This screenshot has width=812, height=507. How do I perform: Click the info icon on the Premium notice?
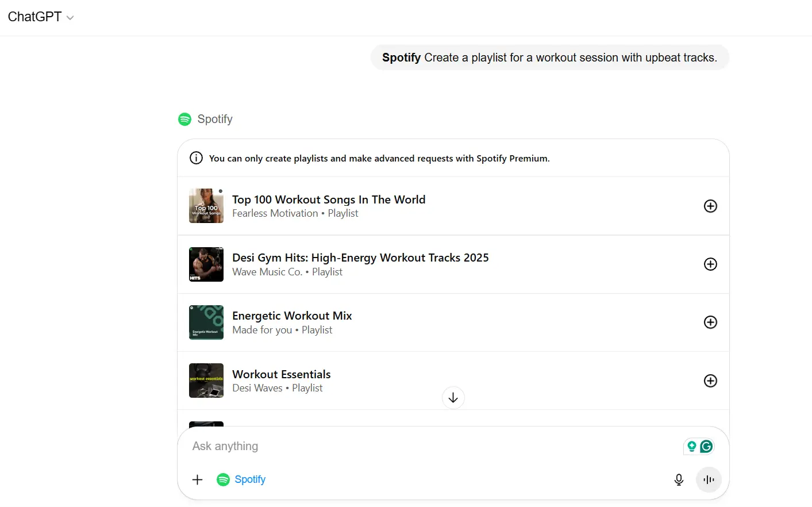point(196,158)
